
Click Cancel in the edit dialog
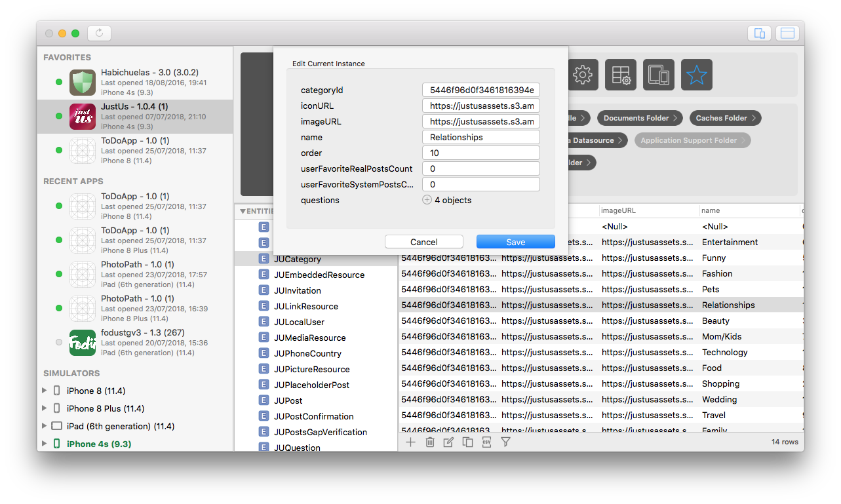tap(423, 242)
